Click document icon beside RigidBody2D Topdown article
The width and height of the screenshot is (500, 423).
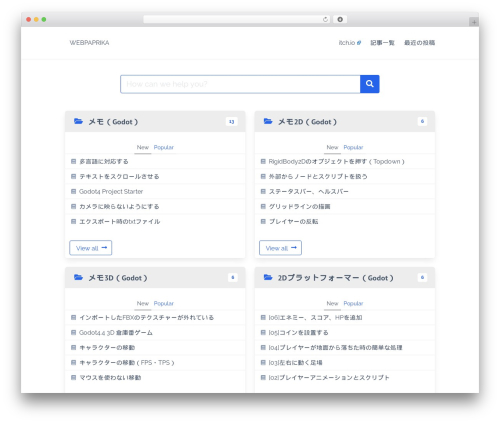tap(263, 161)
